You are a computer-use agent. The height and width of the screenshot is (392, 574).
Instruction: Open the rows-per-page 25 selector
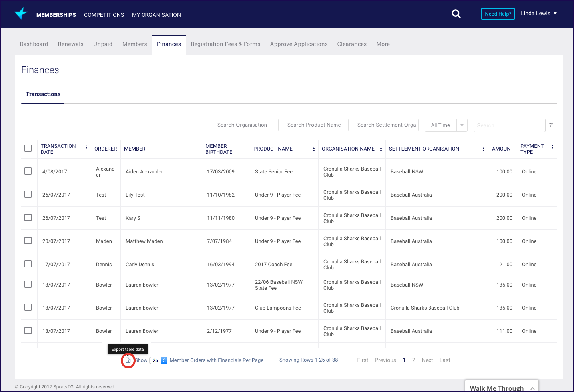pos(159,360)
